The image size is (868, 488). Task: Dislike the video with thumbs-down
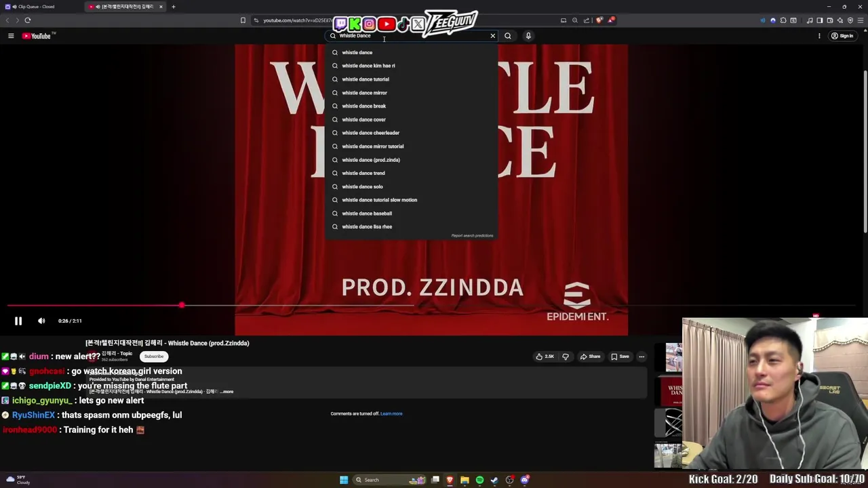(x=566, y=357)
